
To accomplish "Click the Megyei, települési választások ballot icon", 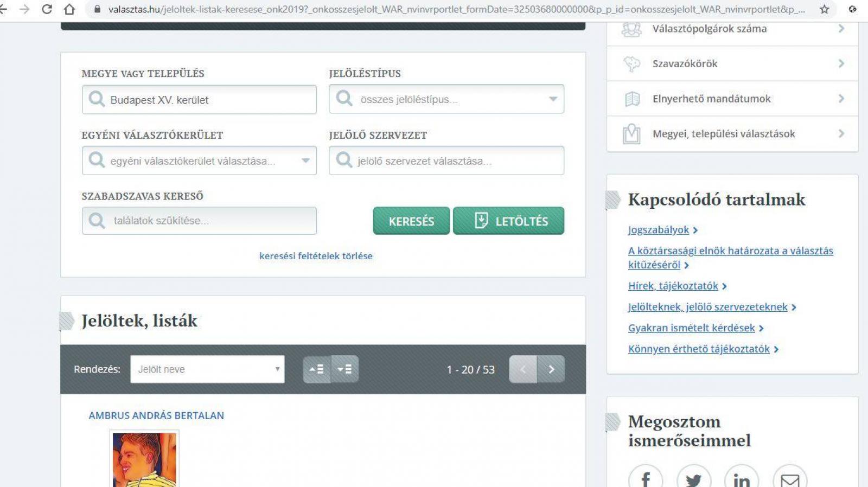I will pyautogui.click(x=631, y=133).
